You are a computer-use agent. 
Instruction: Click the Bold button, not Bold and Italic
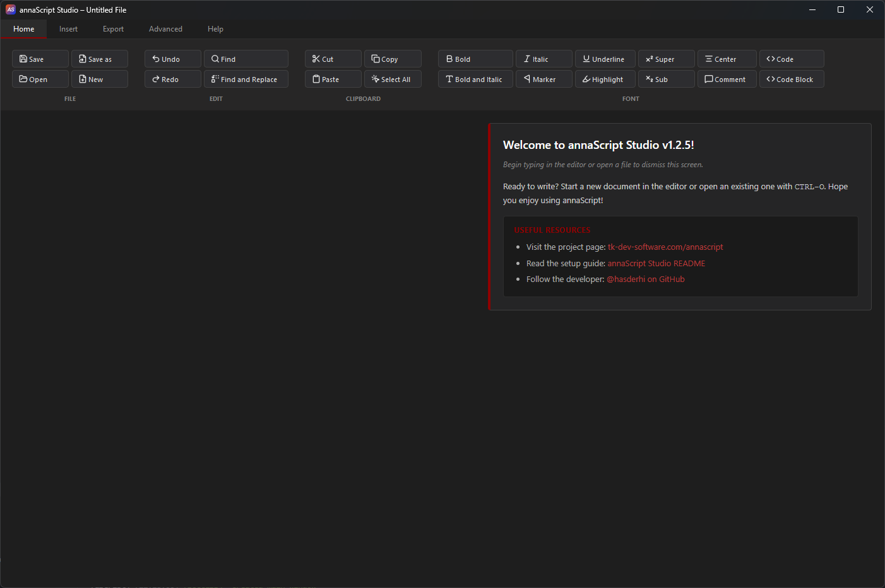pyautogui.click(x=475, y=59)
